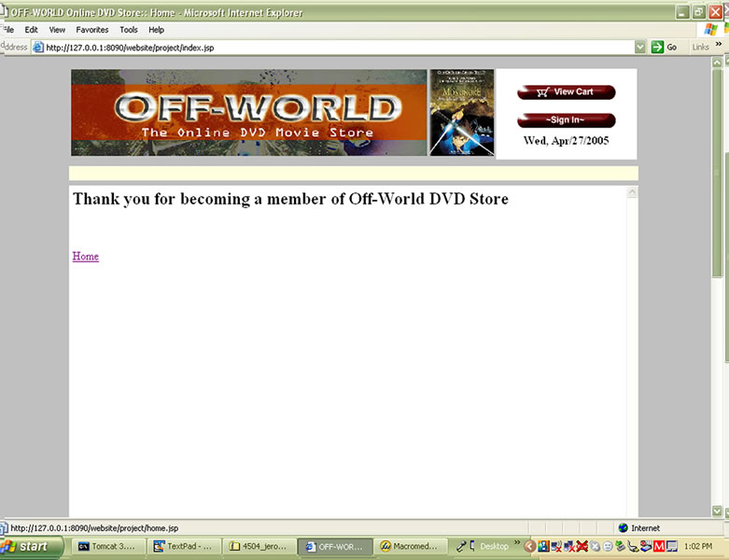The width and height of the screenshot is (729, 560).
Task: Click the microphone icon in the language bar
Action: [x=461, y=546]
